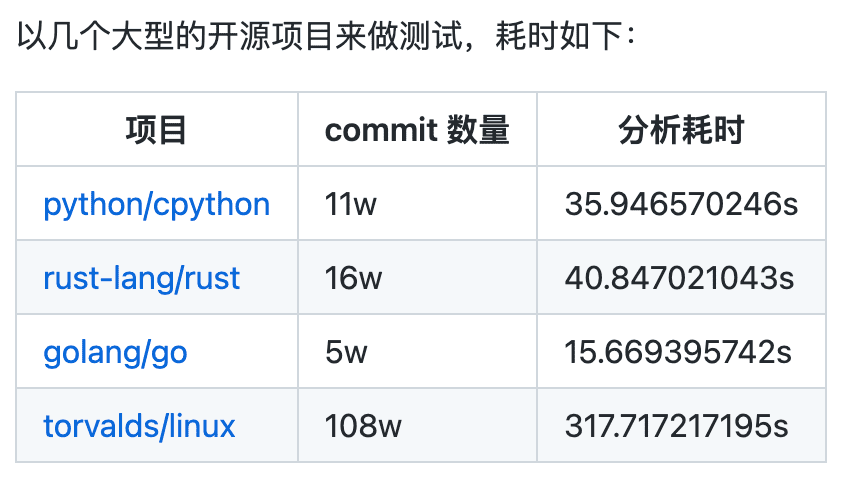Visit the torvalds/linux repository link
The width and height of the screenshot is (846, 488).
point(139,426)
